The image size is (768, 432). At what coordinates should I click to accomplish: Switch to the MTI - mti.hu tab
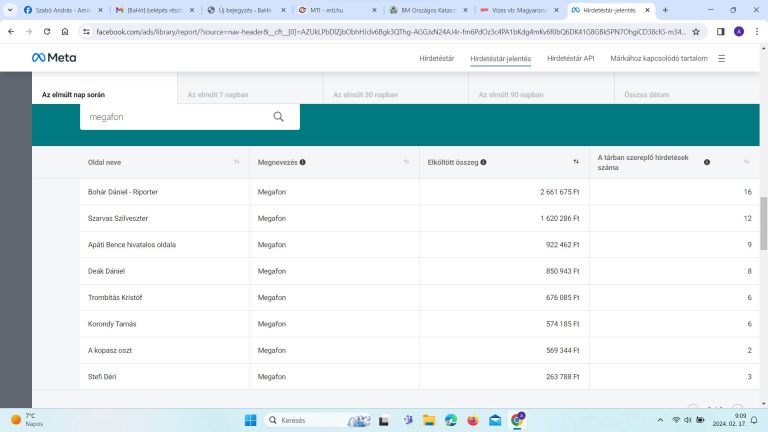pyautogui.click(x=337, y=10)
